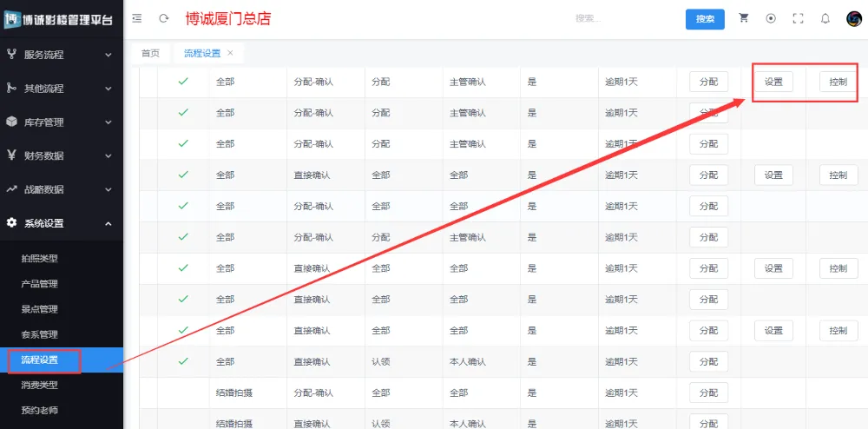Click the user avatar icon

(853, 18)
